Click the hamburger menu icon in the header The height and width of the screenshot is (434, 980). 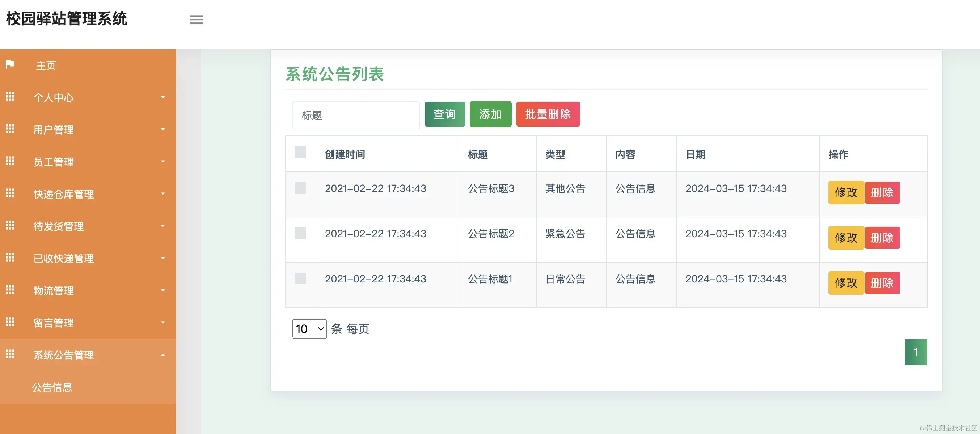(x=197, y=20)
